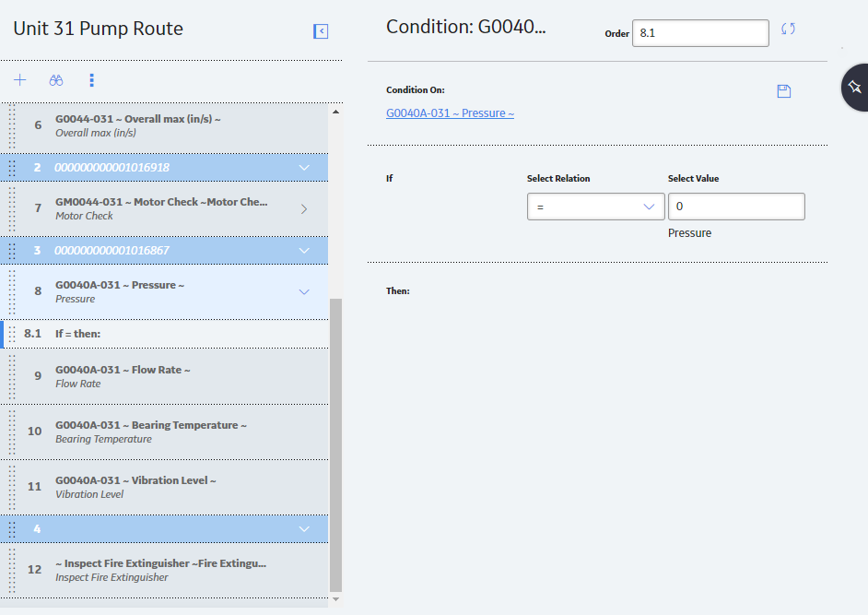This screenshot has width=868, height=615.
Task: Expand Motor Check row arrow
Action: coord(304,209)
